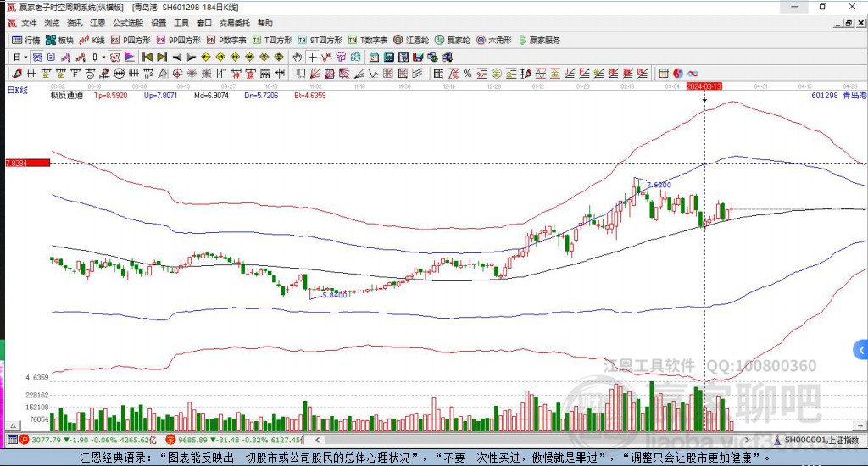This screenshot has height=466, width=868.
Task: Toggle the crosshair cursor tool
Action: click(x=312, y=57)
